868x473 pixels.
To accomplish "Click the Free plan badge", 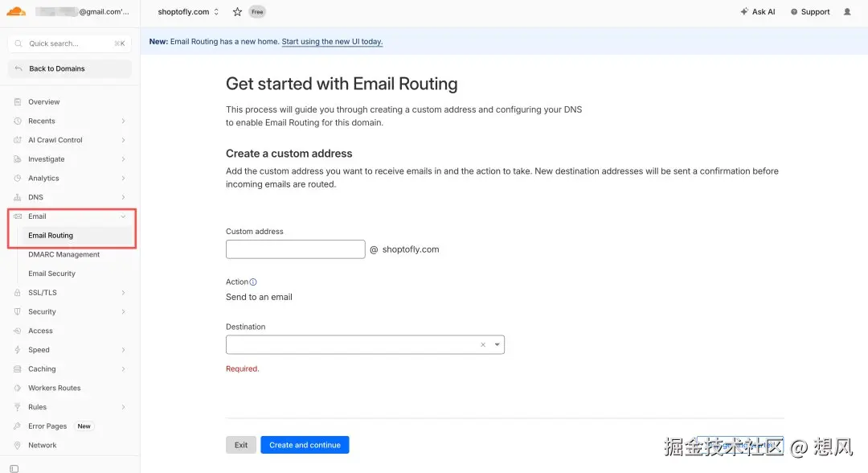I will click(x=257, y=11).
